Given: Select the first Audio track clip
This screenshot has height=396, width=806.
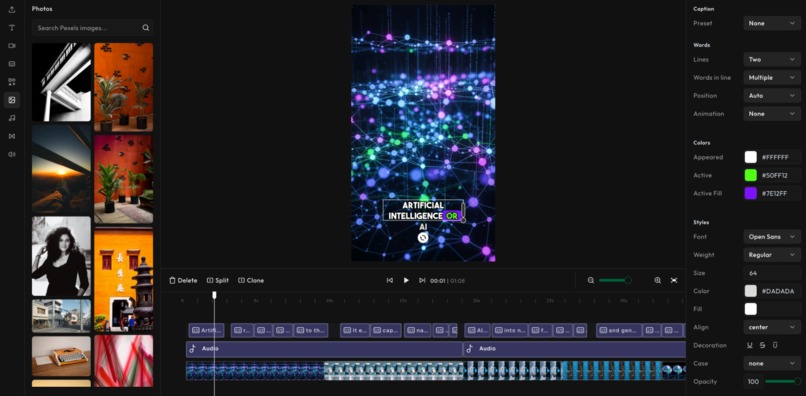Looking at the screenshot, I should [x=324, y=349].
